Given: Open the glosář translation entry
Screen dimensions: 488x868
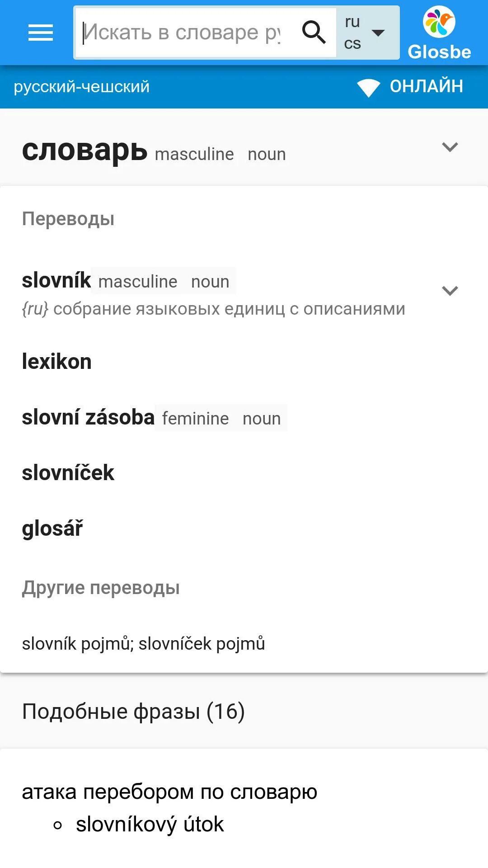Looking at the screenshot, I should click(52, 529).
